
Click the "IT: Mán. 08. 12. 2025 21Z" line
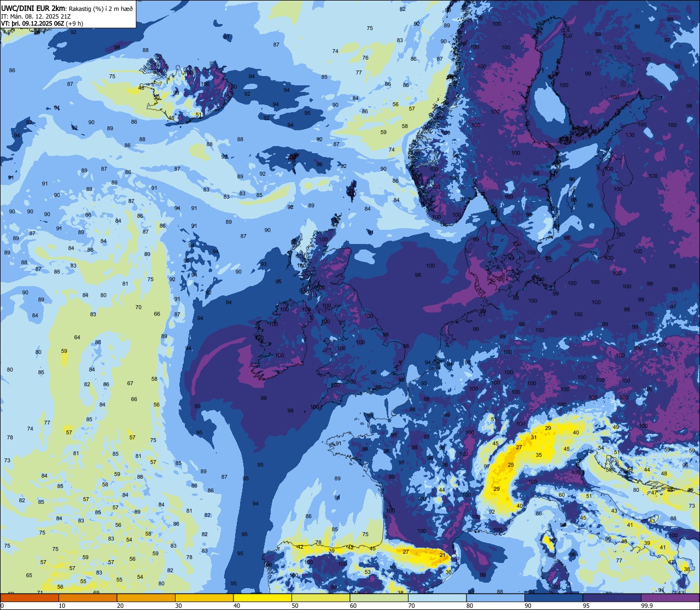36,16
